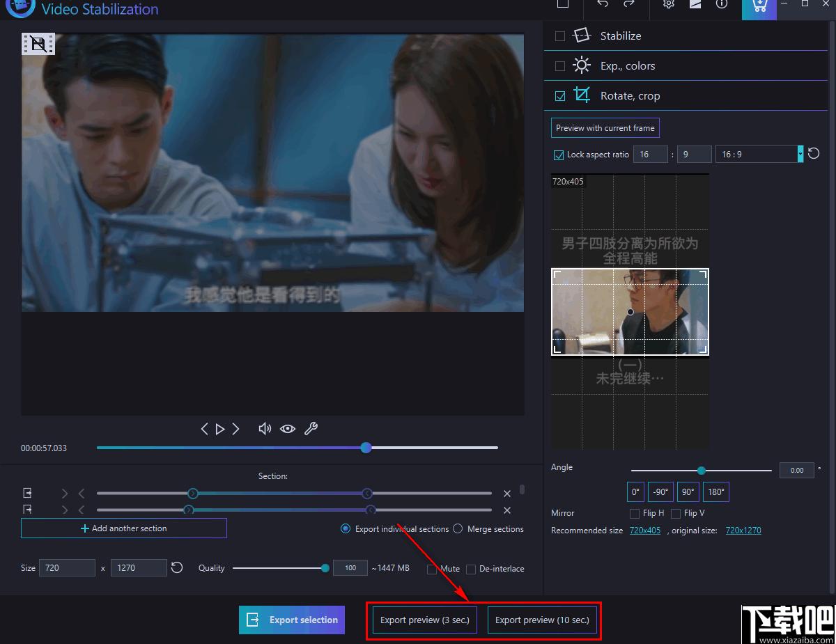Click original size 720x1270 link
Screen dimensions: 836x644
(743, 531)
